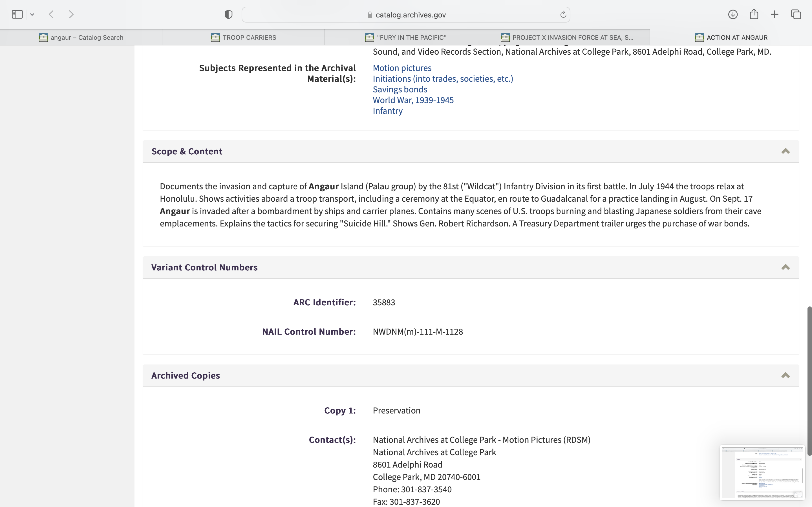The image size is (812, 507).
Task: Switch to the TROOP CARRIERS tab
Action: point(243,37)
